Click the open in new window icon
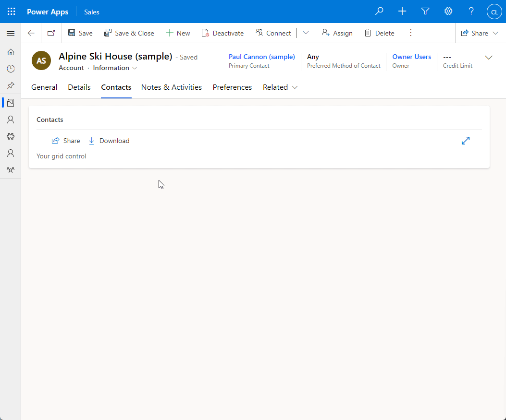 tap(51, 33)
